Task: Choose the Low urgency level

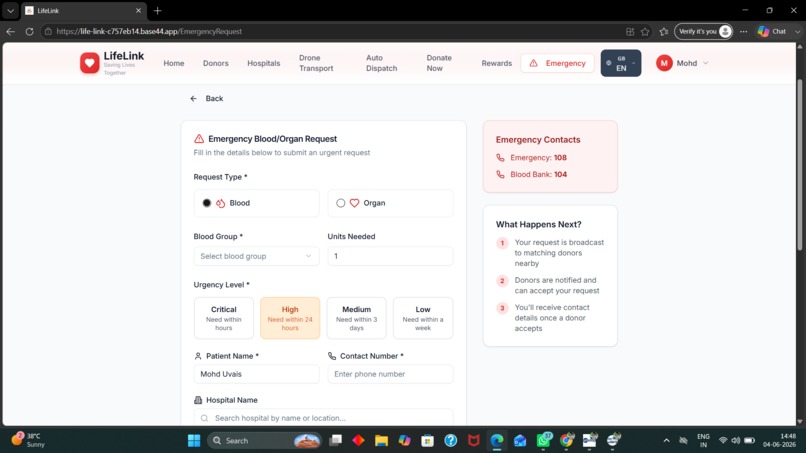Action: [x=423, y=318]
